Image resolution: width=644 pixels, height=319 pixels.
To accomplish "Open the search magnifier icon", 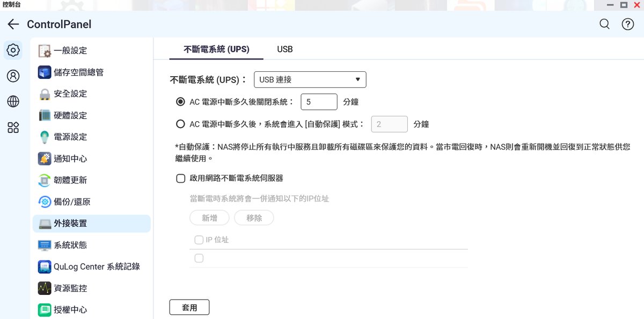I will [604, 24].
